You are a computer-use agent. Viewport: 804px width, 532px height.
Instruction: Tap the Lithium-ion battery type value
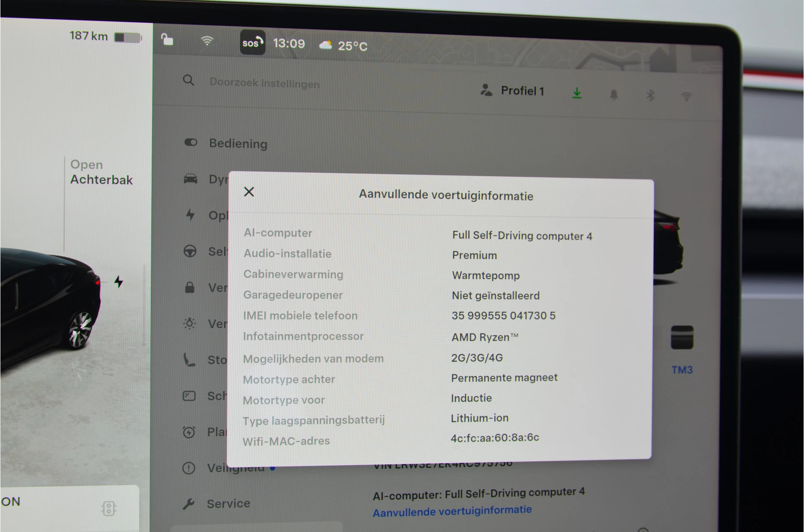pos(479,418)
